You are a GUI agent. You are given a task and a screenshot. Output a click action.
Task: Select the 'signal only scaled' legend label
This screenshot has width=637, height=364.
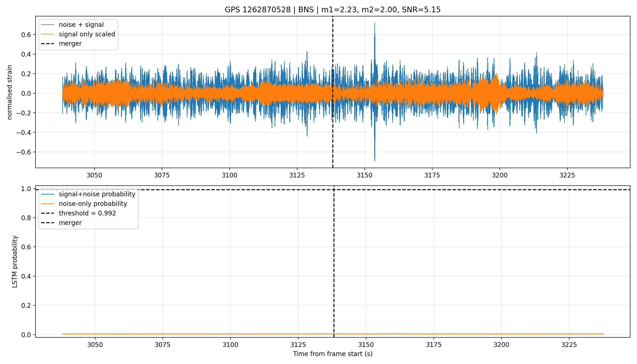click(87, 34)
